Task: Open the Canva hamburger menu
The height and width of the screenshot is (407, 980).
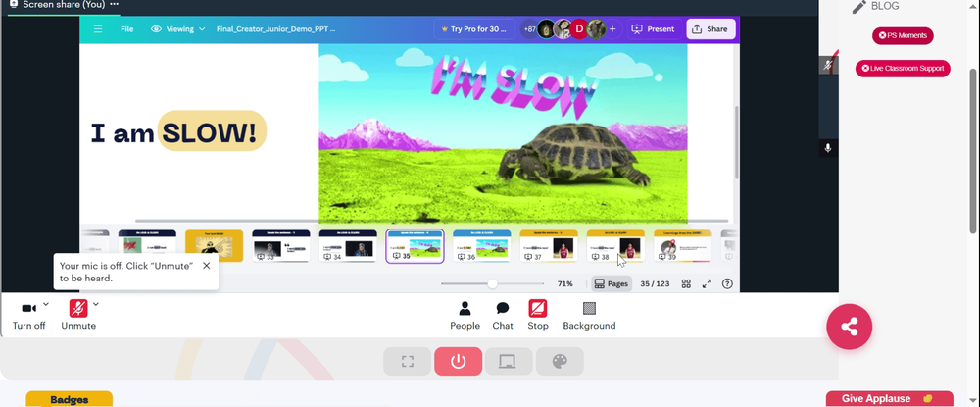Action: click(x=97, y=28)
